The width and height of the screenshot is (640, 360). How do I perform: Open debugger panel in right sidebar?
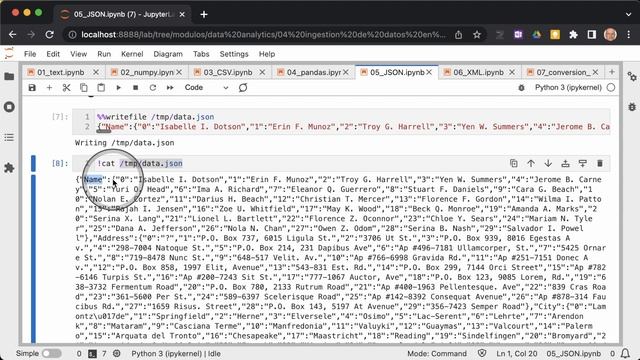point(632,107)
